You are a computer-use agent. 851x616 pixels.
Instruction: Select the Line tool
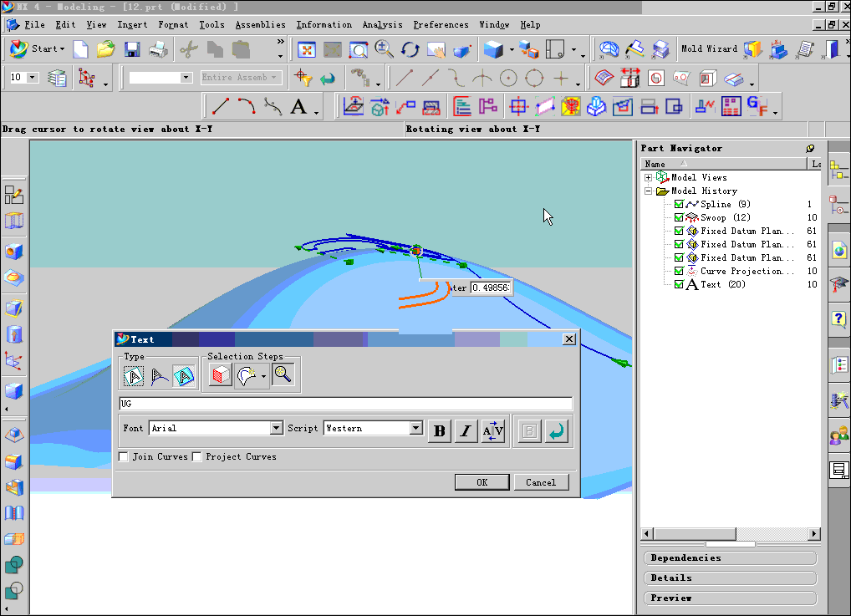[220, 106]
